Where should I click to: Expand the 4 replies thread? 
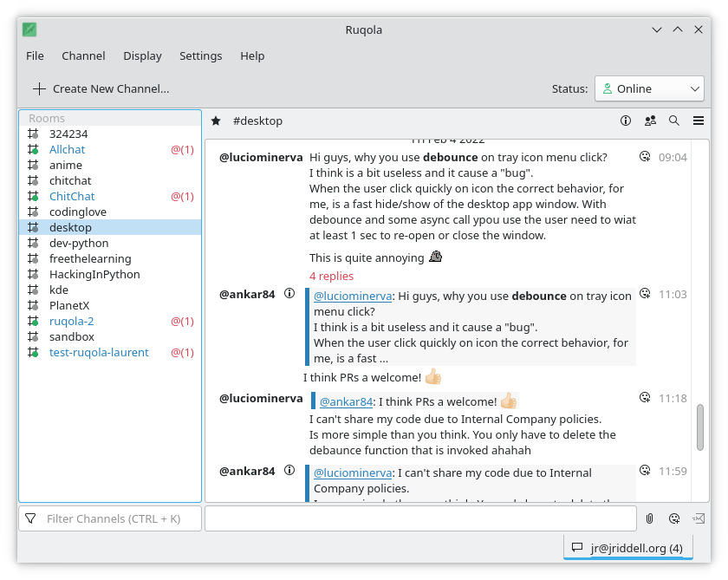click(331, 276)
